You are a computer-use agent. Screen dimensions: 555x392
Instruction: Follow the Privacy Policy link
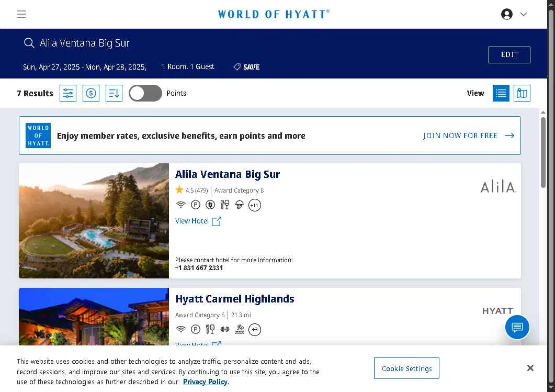(x=205, y=382)
